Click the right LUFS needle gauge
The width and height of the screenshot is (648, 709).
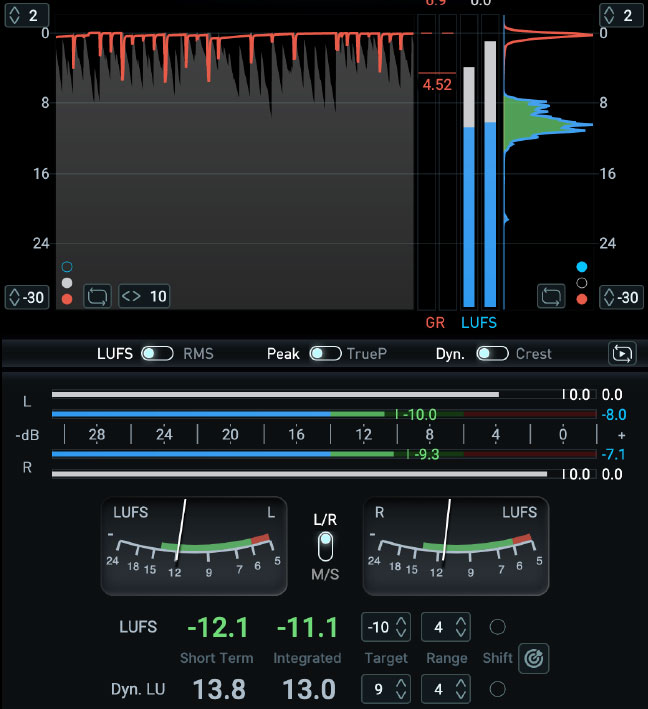456,546
